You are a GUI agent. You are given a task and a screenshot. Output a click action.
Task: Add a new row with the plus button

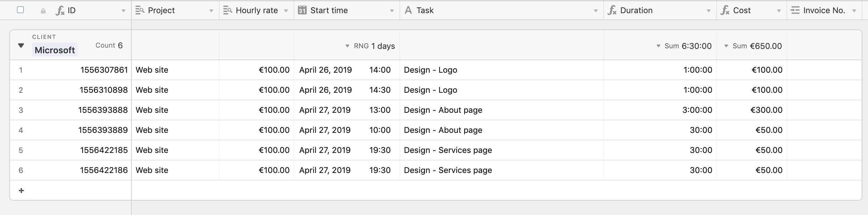(x=21, y=191)
